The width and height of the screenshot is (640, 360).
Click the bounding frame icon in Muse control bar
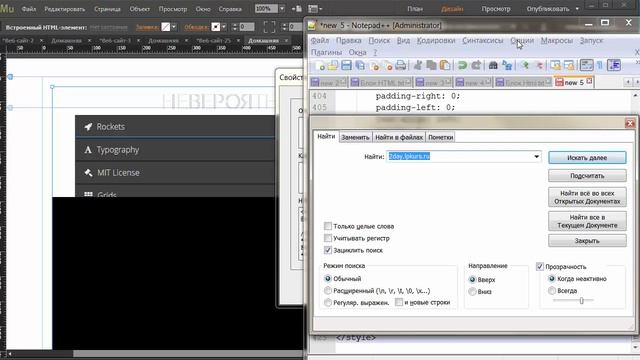pos(269,27)
